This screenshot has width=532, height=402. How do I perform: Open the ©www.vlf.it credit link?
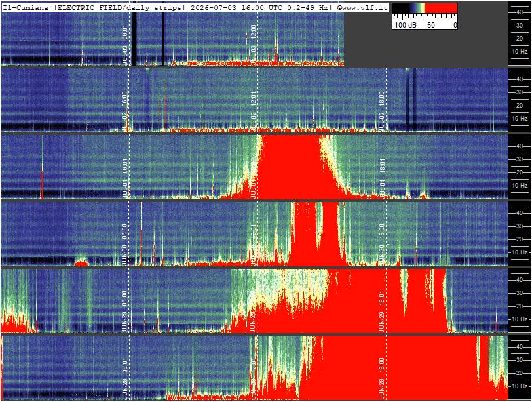coord(362,7)
